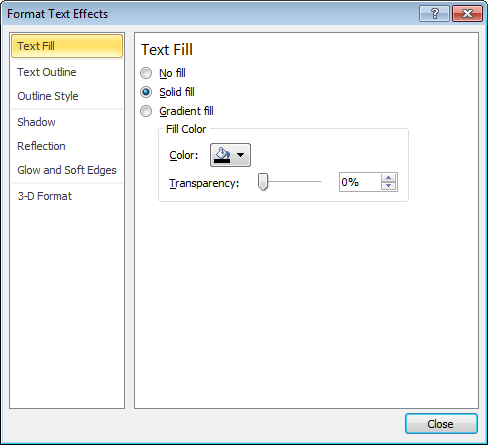Open the Color dropdown arrow

(240, 155)
